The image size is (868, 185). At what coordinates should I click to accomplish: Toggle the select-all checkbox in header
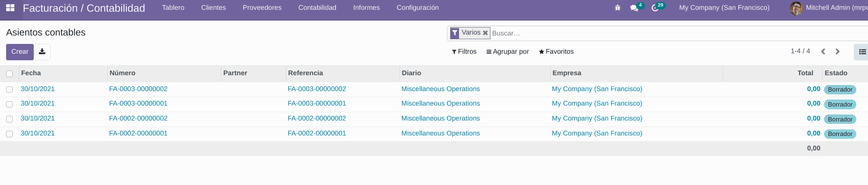(x=9, y=74)
